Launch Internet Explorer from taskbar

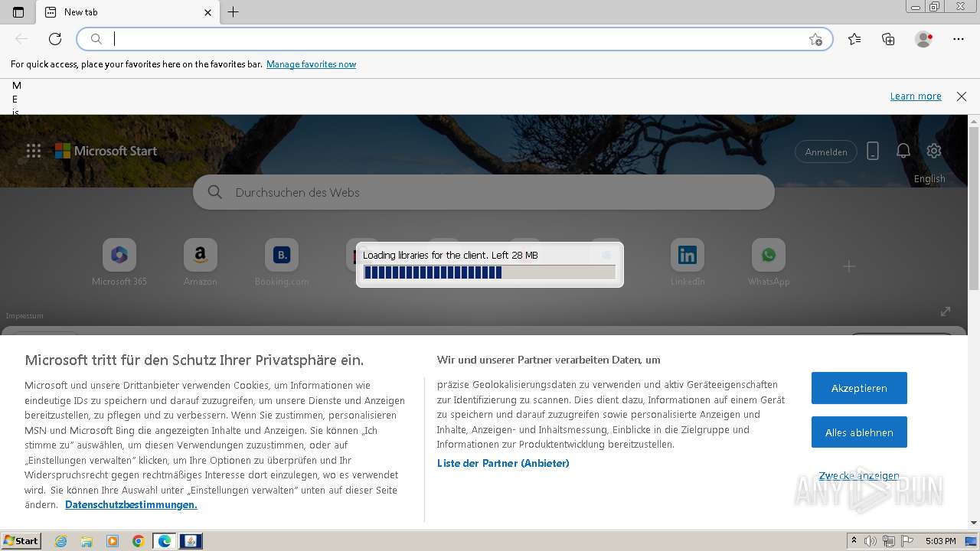(x=61, y=541)
